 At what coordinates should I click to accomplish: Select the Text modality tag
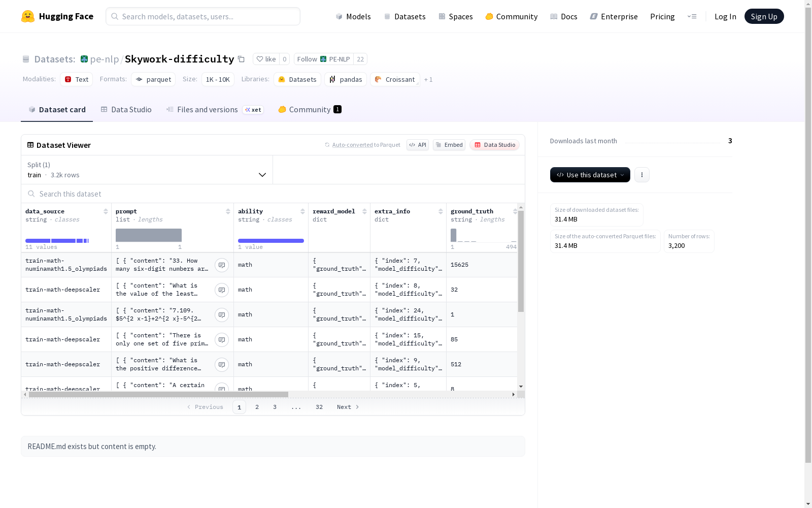(77, 79)
